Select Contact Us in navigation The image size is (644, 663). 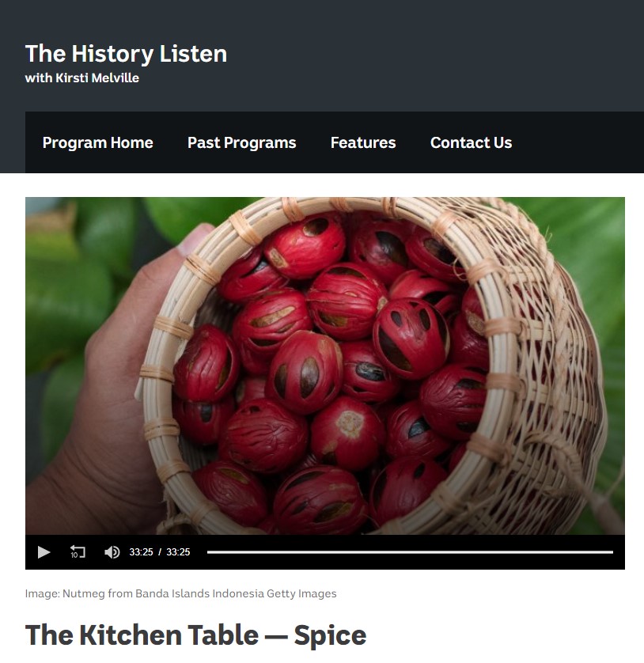click(471, 142)
